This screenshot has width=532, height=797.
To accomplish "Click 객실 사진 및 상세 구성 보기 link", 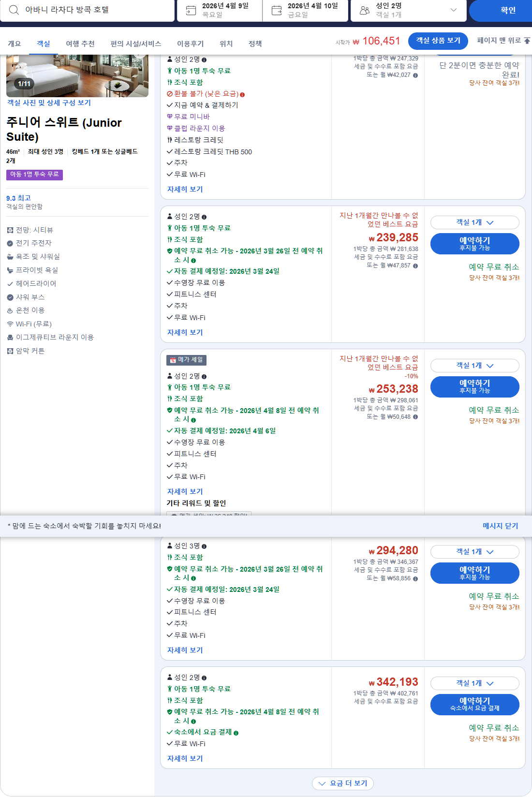I will 50,103.
